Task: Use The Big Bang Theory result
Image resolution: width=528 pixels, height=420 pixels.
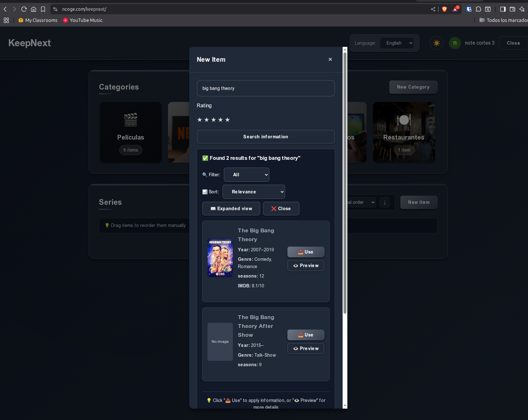Action: (x=306, y=252)
